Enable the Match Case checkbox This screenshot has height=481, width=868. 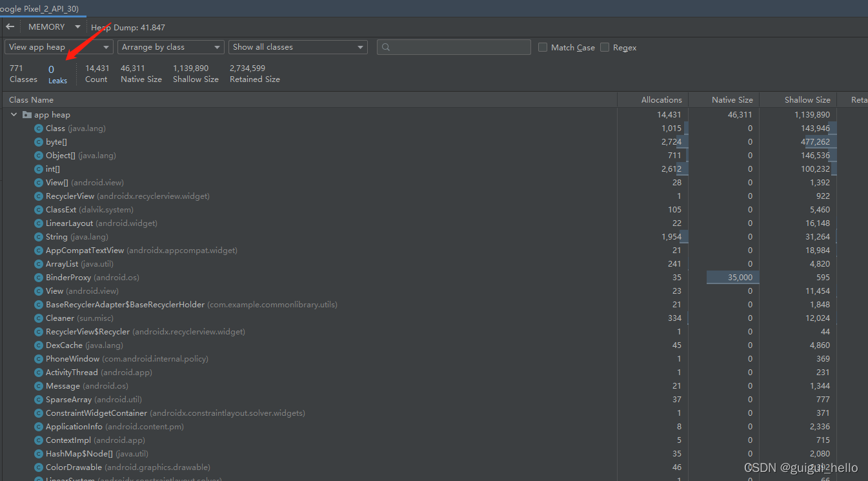(x=543, y=47)
